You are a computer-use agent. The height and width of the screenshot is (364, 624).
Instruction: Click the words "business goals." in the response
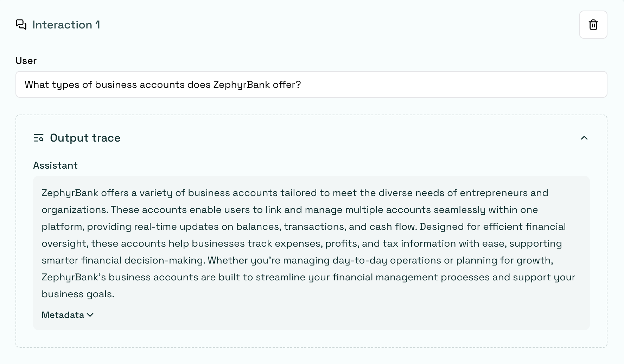pyautogui.click(x=78, y=294)
